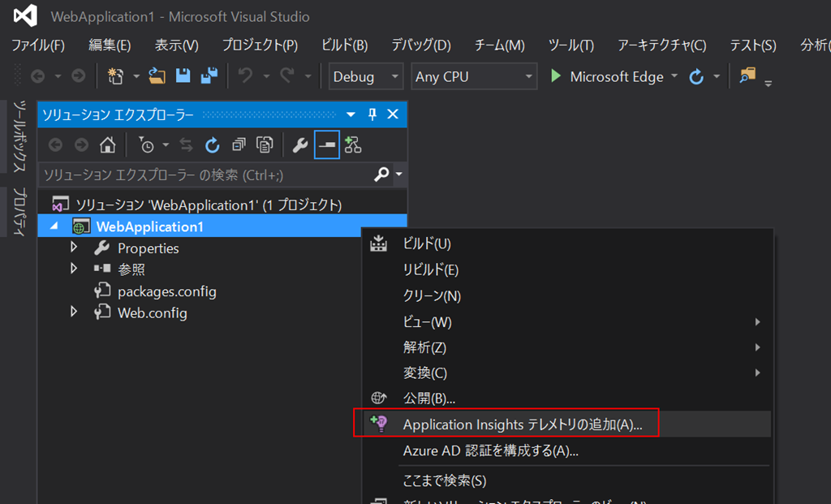The height and width of the screenshot is (504, 831).
Task: Open Properties via the wrench icon
Action: (300, 144)
